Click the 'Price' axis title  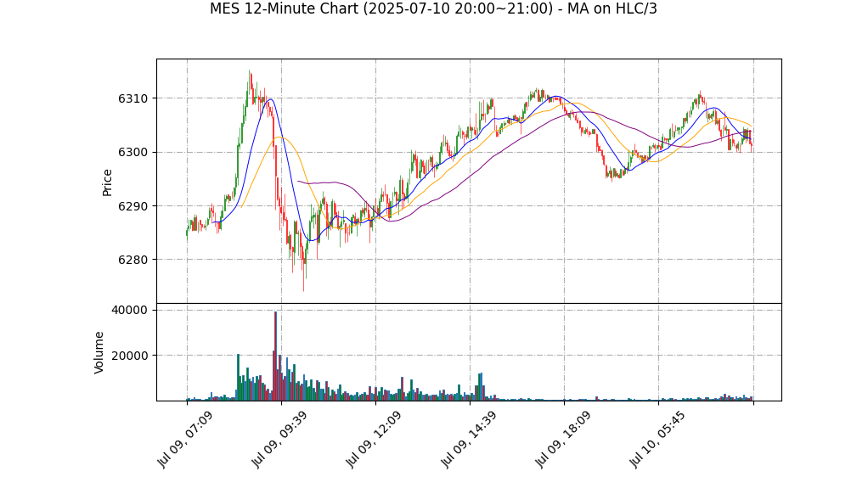click(x=107, y=182)
